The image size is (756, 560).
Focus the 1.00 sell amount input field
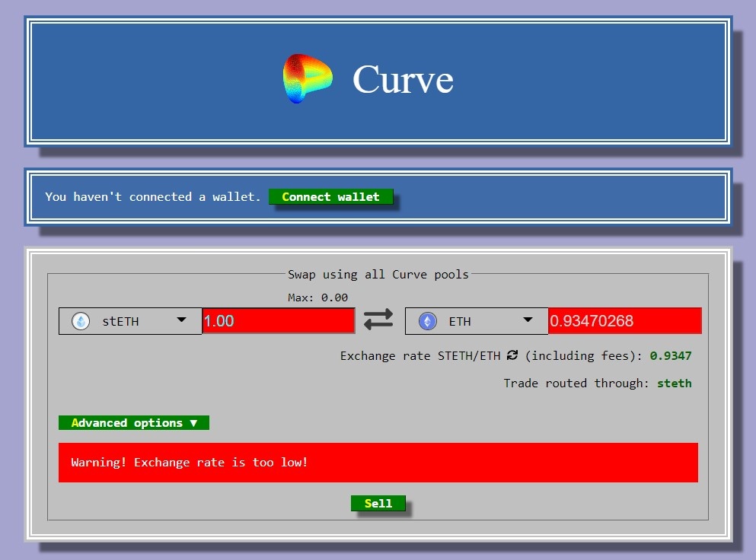[278, 321]
